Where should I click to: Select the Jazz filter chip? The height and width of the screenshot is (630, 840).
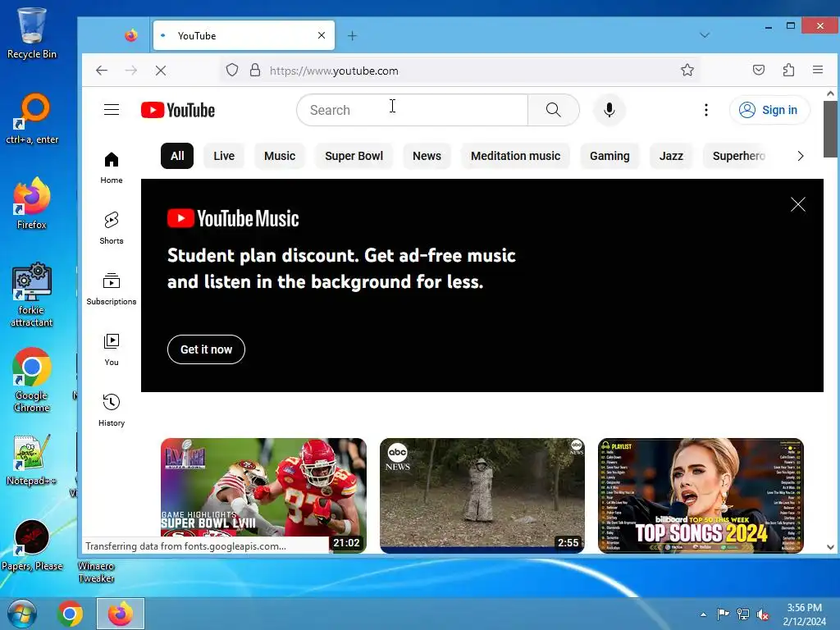671,156
